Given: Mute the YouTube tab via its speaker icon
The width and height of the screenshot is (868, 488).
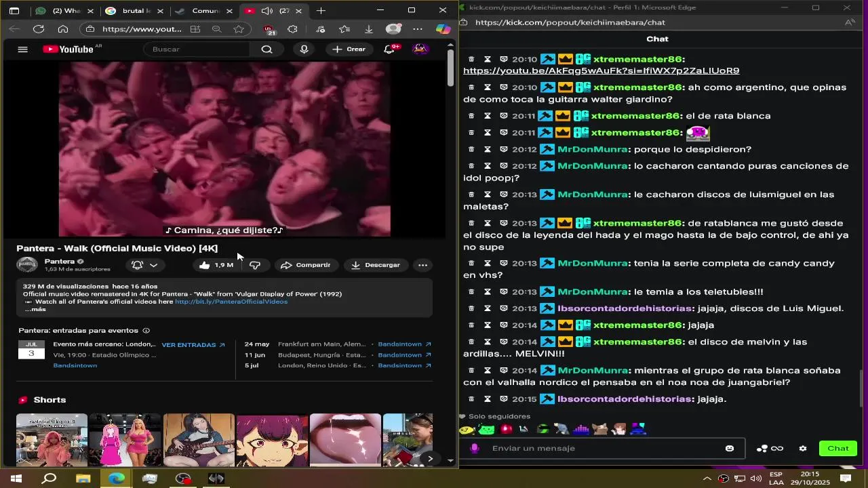Looking at the screenshot, I should [267, 11].
